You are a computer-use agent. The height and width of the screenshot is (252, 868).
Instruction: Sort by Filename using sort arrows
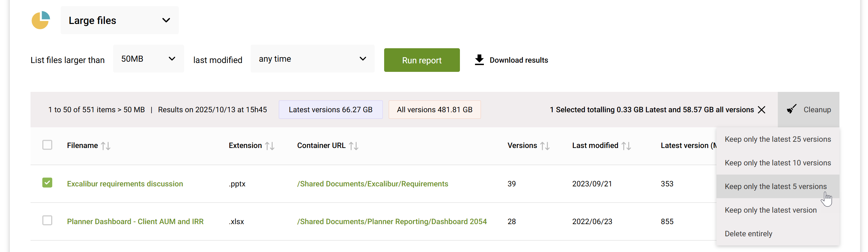click(106, 146)
